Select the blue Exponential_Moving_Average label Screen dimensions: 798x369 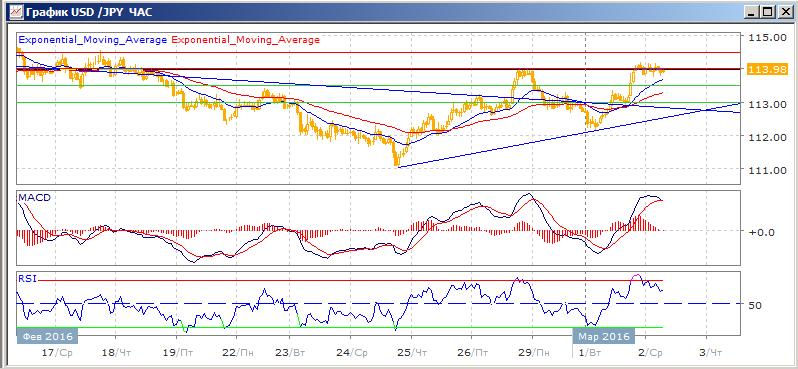92,40
